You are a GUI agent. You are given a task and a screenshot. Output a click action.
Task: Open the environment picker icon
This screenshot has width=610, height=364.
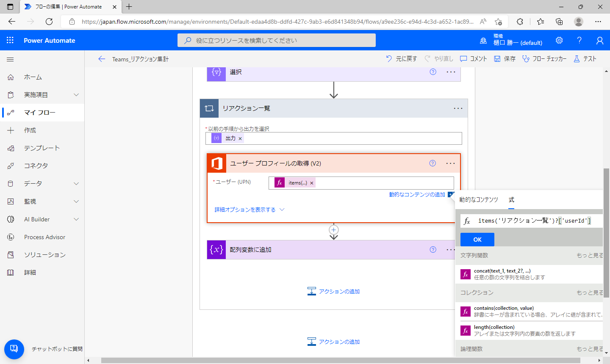tap(483, 41)
